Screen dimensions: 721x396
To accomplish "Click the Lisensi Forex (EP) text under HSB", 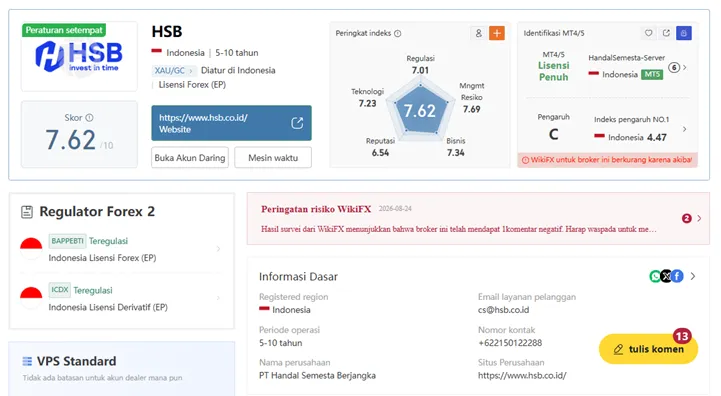I will pyautogui.click(x=192, y=85).
